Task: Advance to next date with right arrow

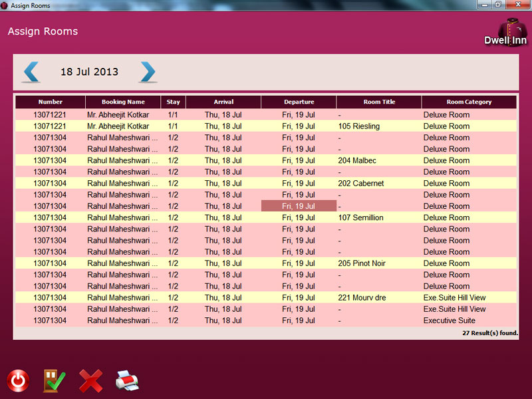Action: click(148, 72)
